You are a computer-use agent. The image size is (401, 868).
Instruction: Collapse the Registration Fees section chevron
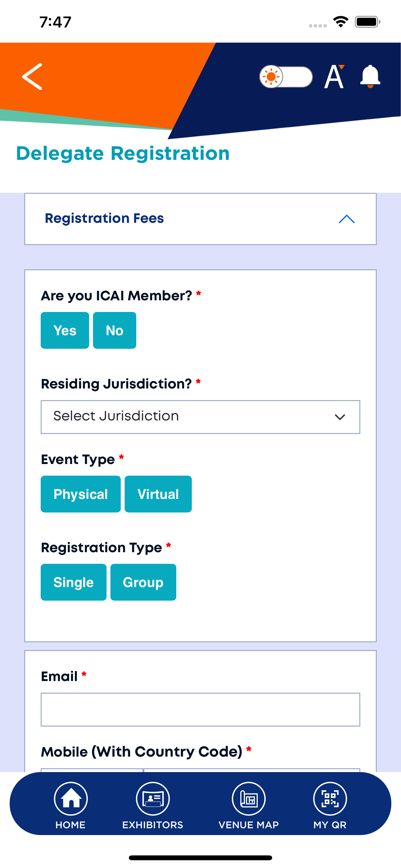[346, 219]
